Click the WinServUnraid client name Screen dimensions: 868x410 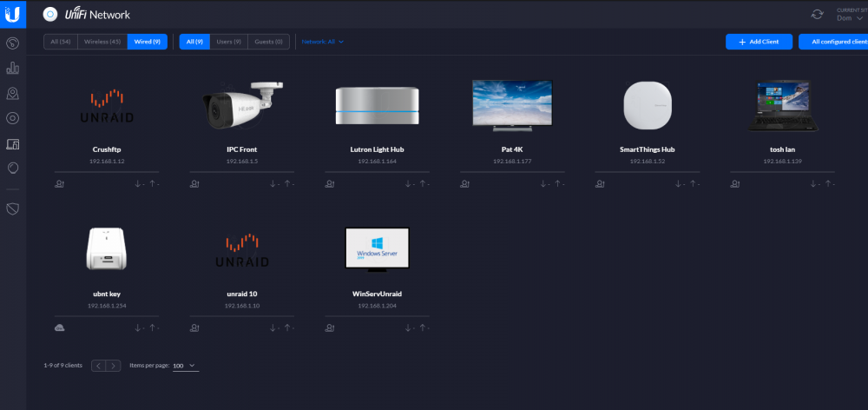(377, 294)
